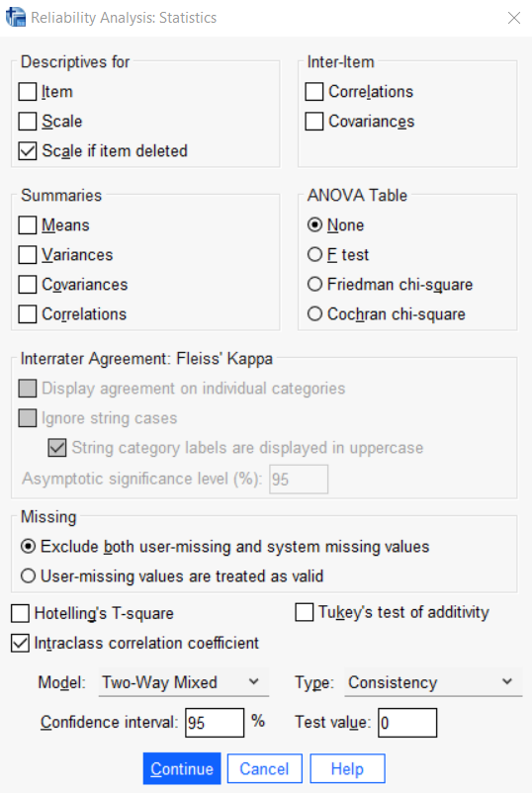
Task: Uncheck Scale if item deleted
Action: [x=28, y=151]
